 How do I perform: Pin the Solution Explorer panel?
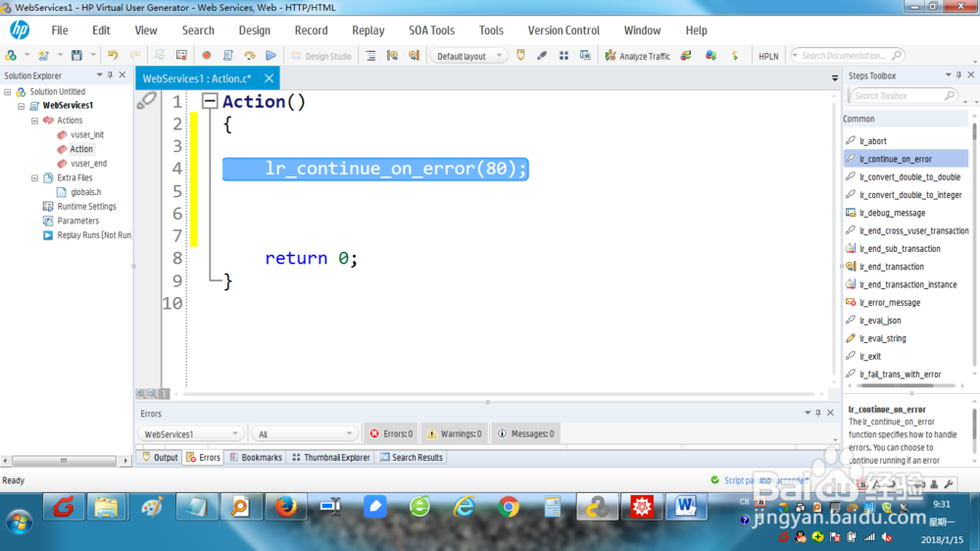click(111, 75)
